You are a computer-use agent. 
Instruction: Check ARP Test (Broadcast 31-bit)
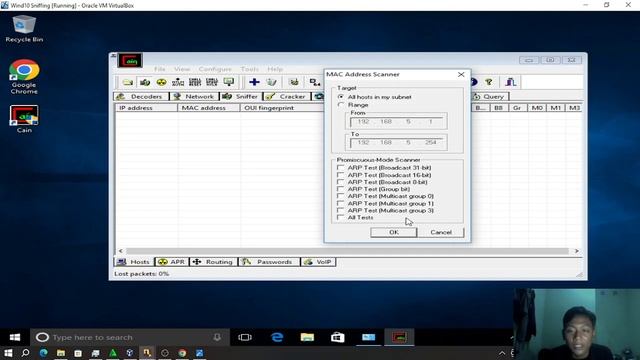pyautogui.click(x=340, y=168)
